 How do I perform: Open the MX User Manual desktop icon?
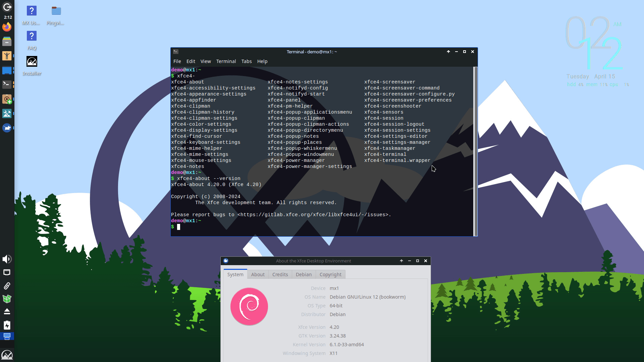click(x=32, y=15)
